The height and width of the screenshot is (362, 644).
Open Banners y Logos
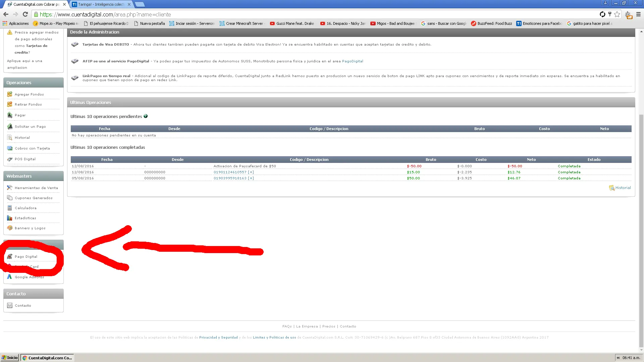30,228
